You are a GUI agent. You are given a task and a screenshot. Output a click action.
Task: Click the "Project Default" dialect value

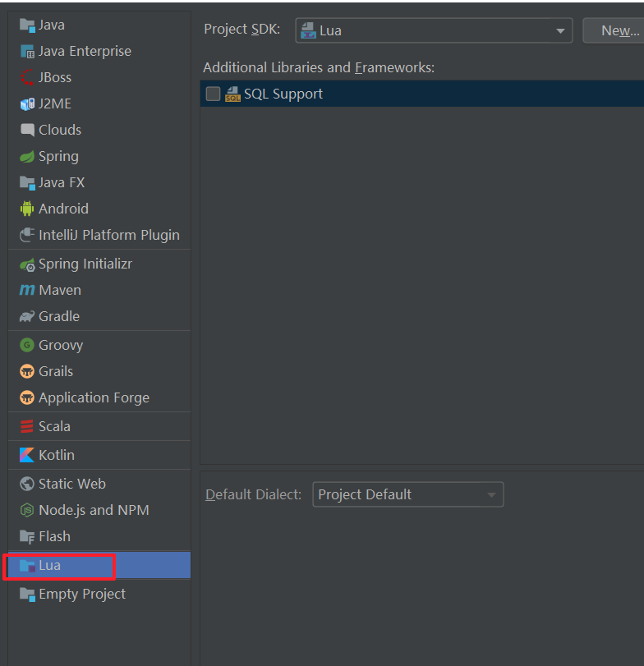coord(365,495)
